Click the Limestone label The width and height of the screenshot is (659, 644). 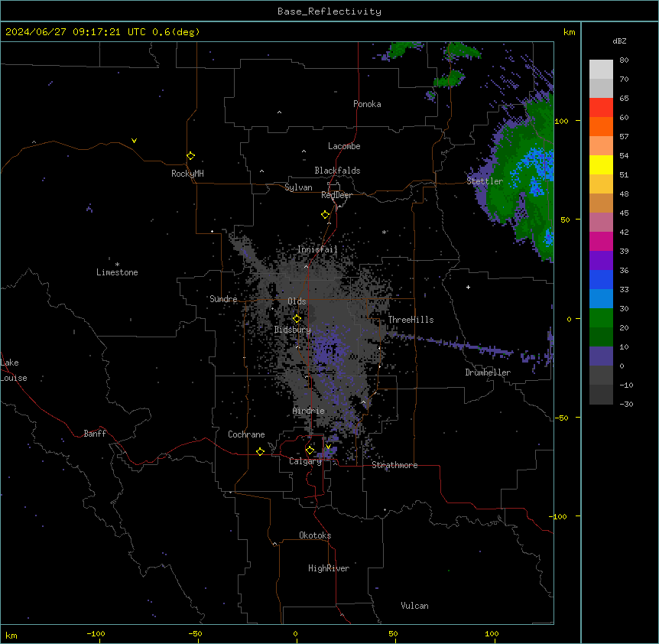coord(117,272)
